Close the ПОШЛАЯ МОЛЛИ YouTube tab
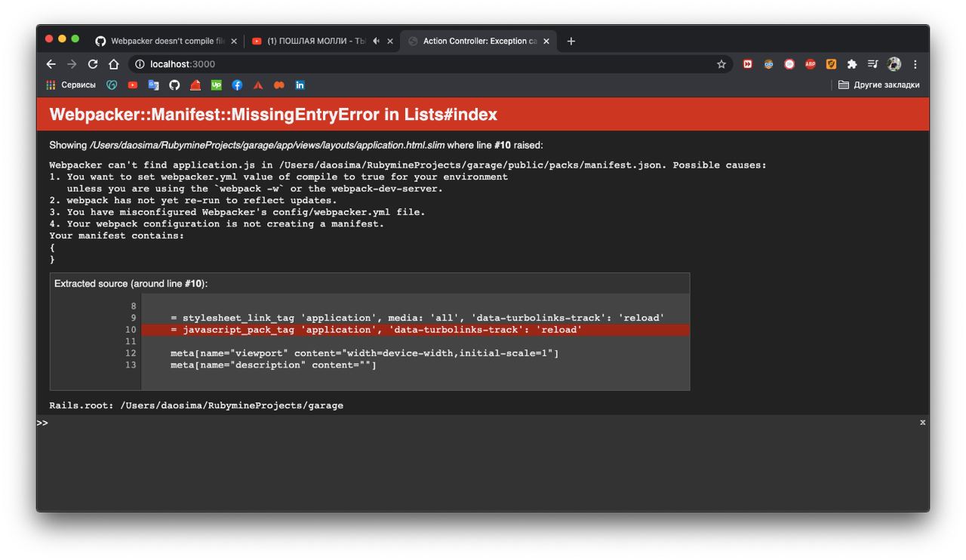The height and width of the screenshot is (560, 966). (x=390, y=42)
